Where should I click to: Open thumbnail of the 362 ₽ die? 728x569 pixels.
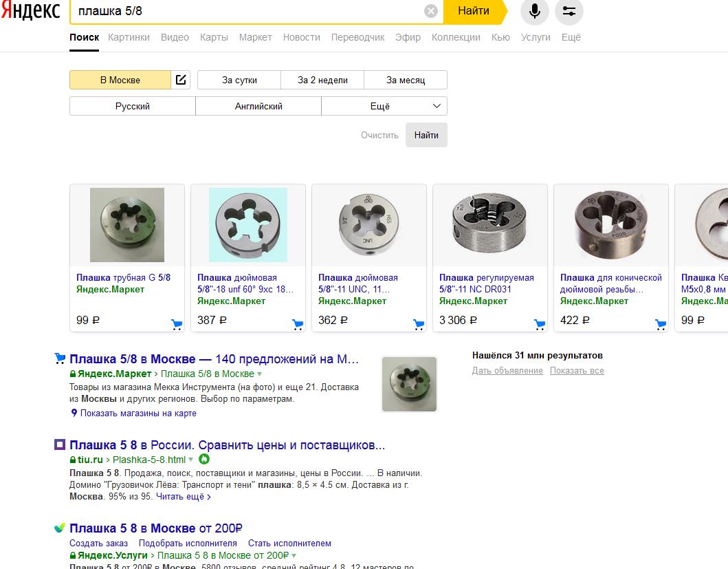[369, 225]
